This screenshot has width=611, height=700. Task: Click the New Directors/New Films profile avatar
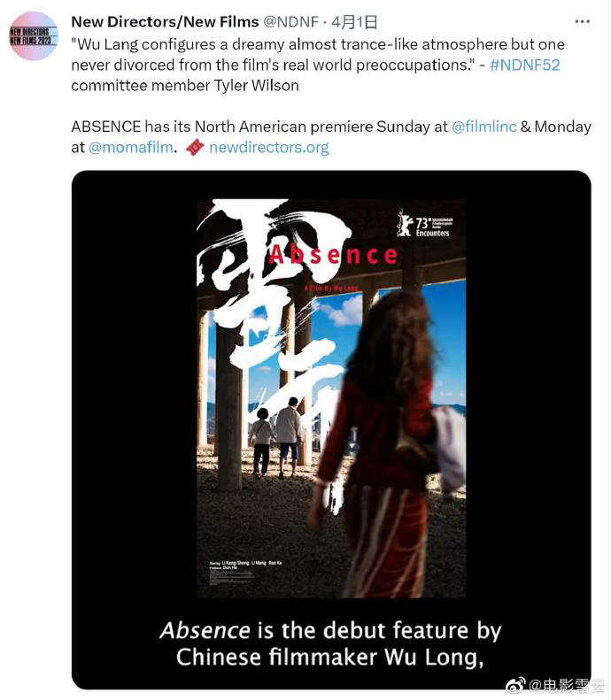pyautogui.click(x=34, y=36)
